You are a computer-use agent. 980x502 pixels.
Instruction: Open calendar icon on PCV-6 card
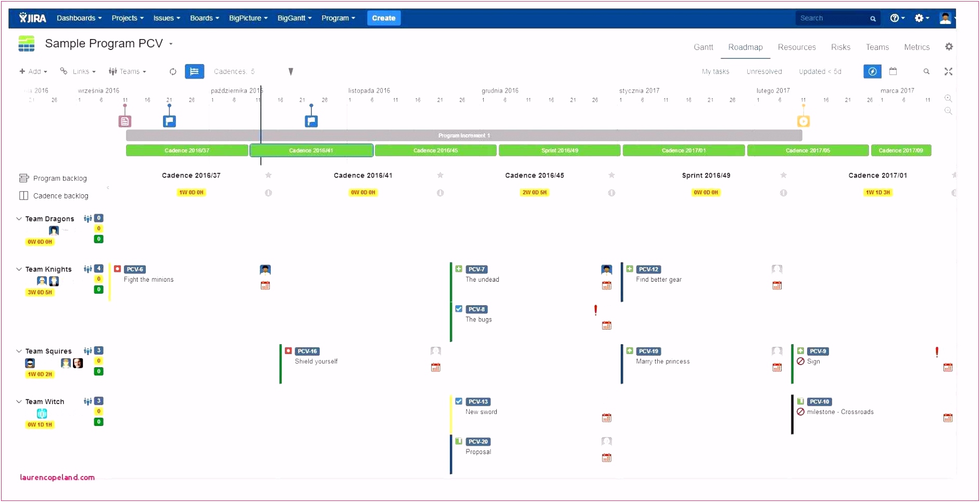265,285
